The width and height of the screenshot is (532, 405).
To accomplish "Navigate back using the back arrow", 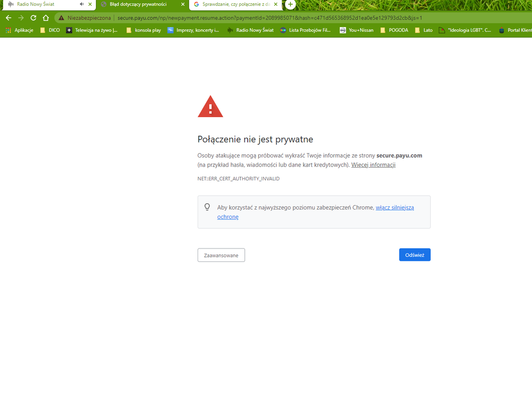I will [x=8, y=17].
